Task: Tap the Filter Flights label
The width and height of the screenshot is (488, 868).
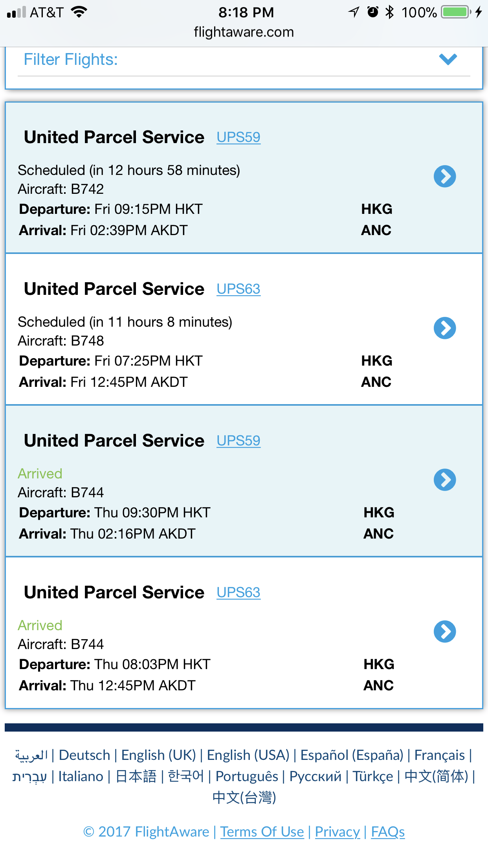Action: [71, 60]
